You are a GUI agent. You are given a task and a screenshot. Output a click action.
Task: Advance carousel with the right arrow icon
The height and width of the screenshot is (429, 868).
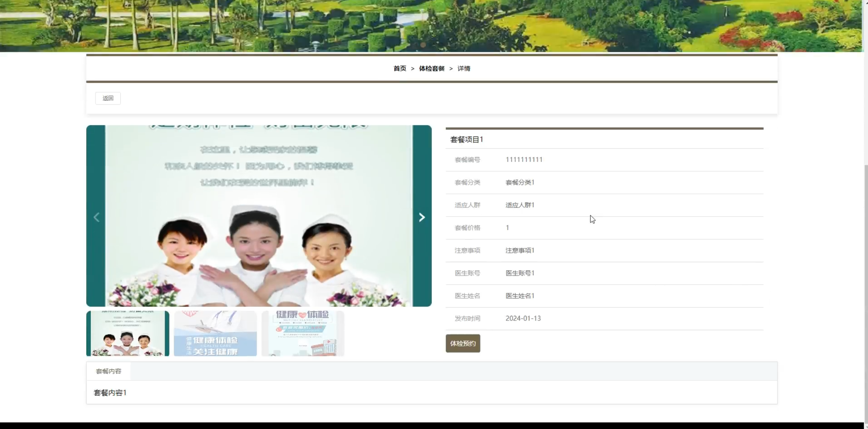click(421, 217)
